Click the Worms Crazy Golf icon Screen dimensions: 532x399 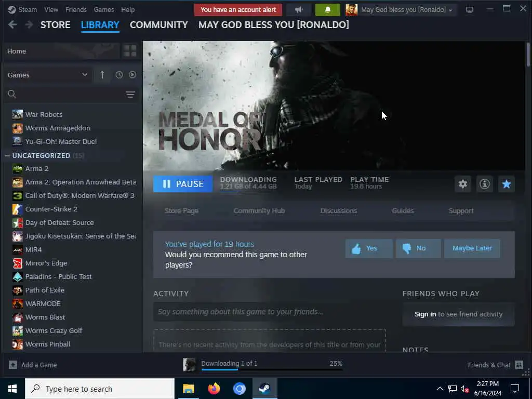(x=18, y=331)
